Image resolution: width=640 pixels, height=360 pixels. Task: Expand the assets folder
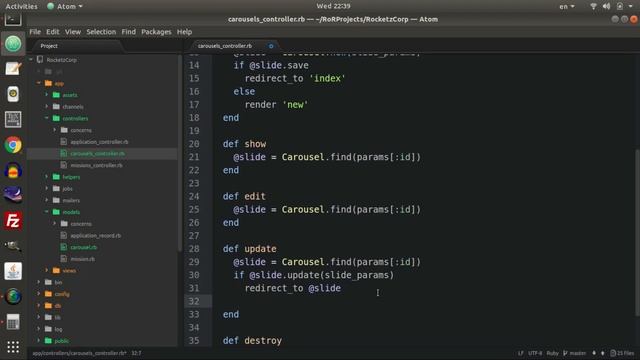point(47,95)
